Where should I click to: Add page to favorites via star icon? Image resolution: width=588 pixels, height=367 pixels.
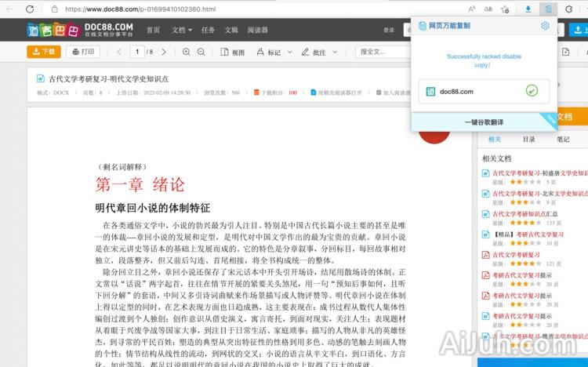click(x=505, y=9)
